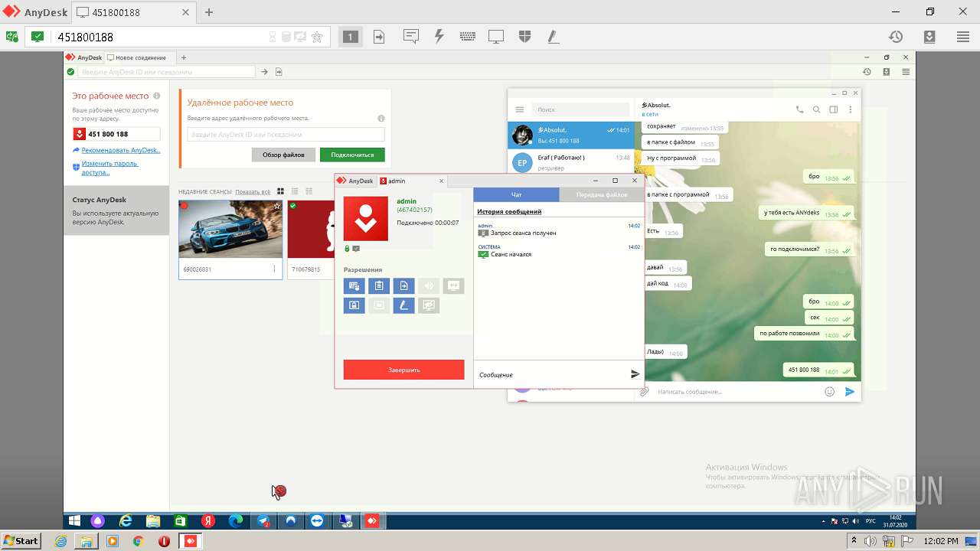Open options menu for session 690026831
This screenshot has height=551, width=980.
point(274,269)
